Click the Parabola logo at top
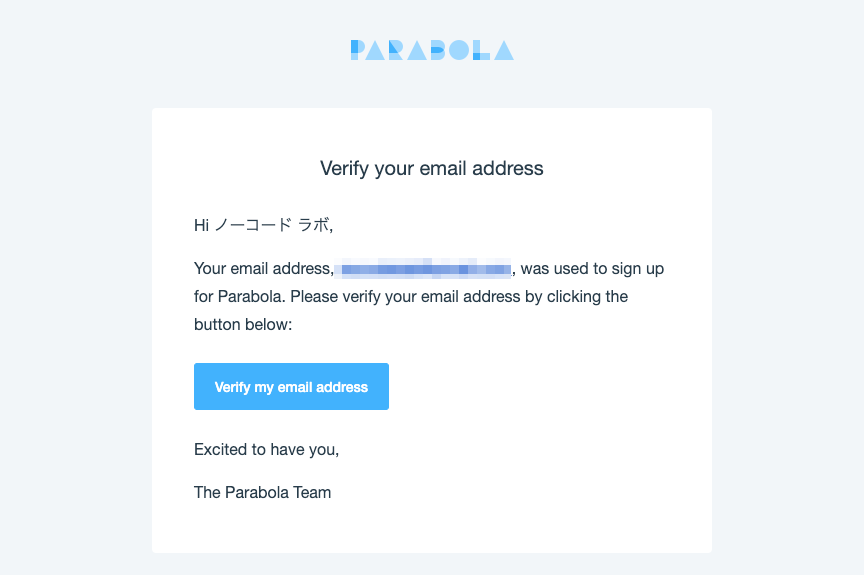This screenshot has width=864, height=575. pos(432,50)
